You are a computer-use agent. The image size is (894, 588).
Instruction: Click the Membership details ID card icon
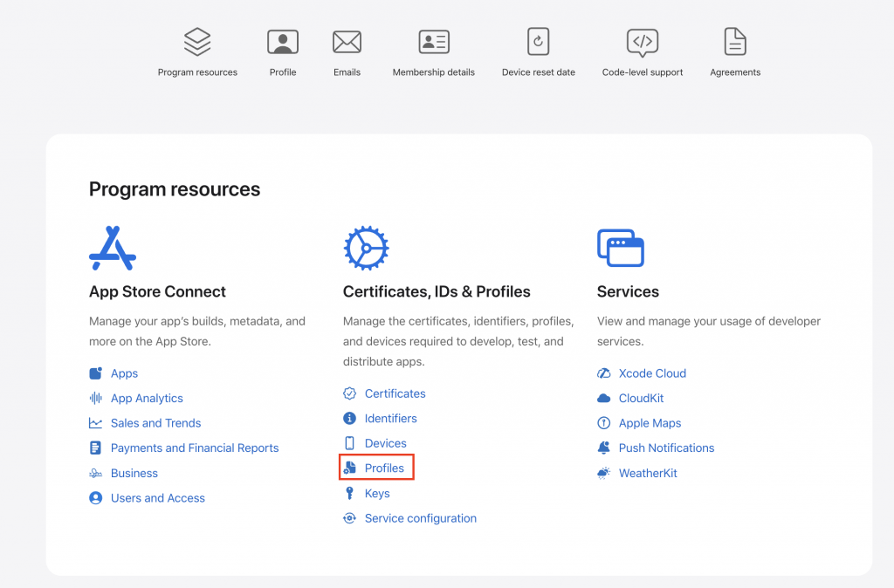(x=434, y=42)
